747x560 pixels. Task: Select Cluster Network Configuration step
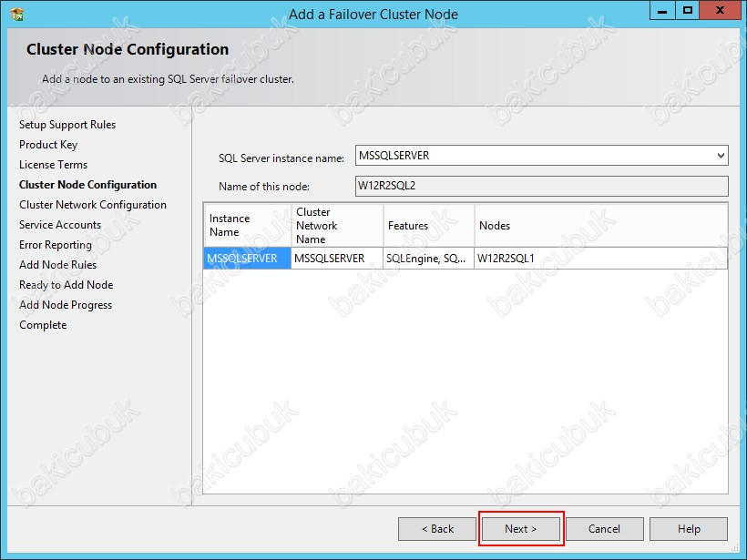pos(93,205)
